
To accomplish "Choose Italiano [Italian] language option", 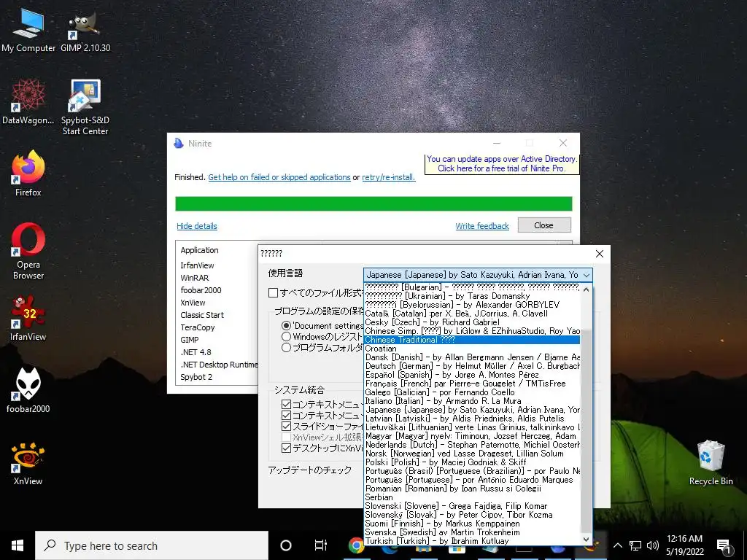I will [472, 401].
